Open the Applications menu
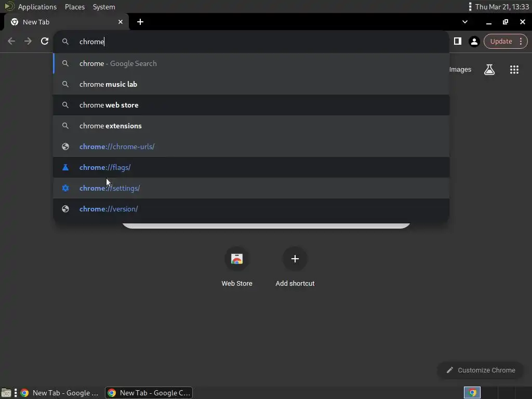The height and width of the screenshot is (399, 532). click(x=37, y=7)
